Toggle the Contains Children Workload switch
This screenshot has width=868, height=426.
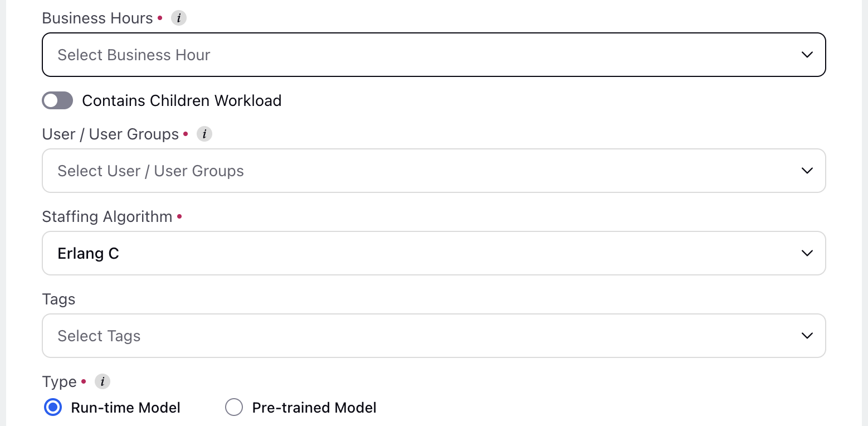[57, 100]
